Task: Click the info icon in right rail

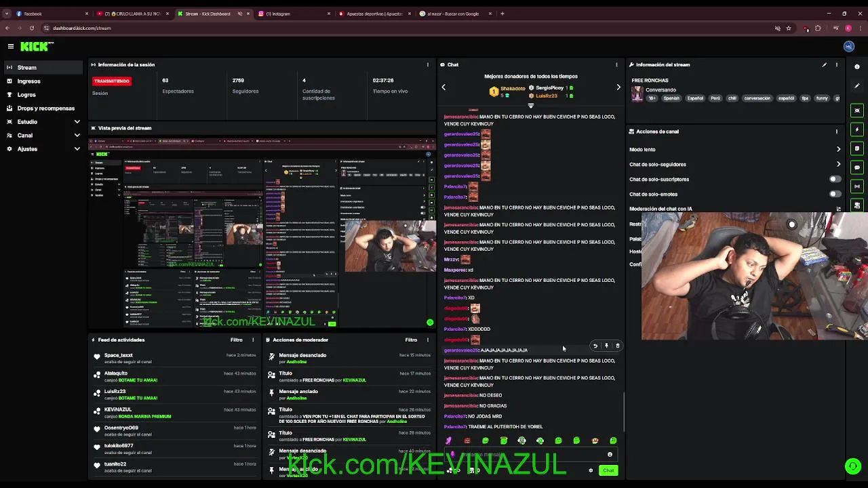Action: [857, 66]
